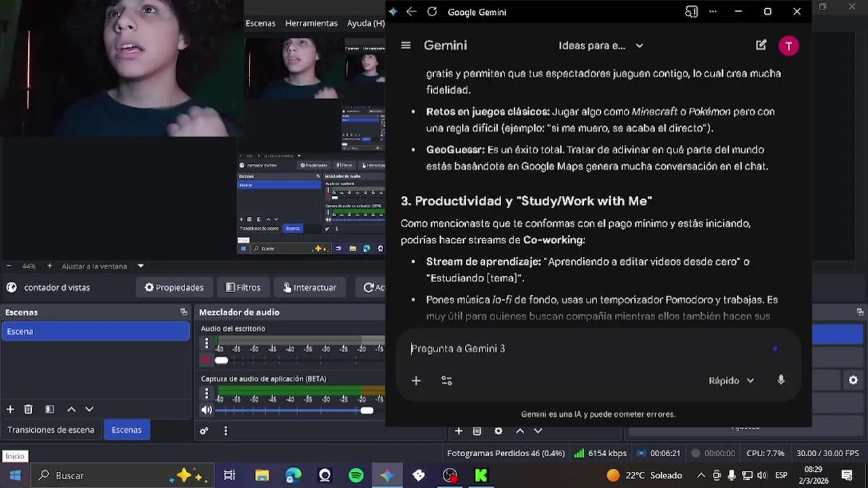Zoom out the OBS preview with minus
The image size is (868, 488).
point(9,266)
